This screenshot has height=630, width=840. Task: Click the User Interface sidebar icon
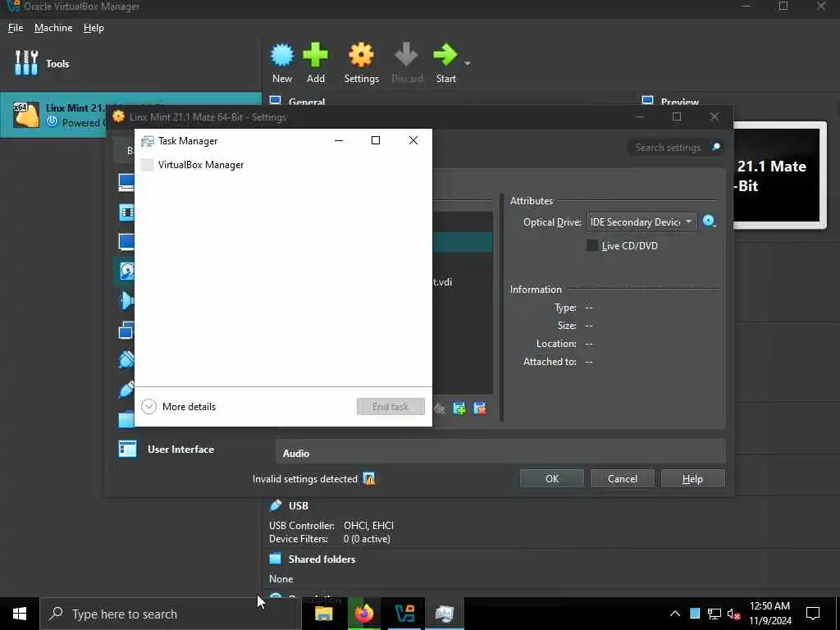point(127,449)
